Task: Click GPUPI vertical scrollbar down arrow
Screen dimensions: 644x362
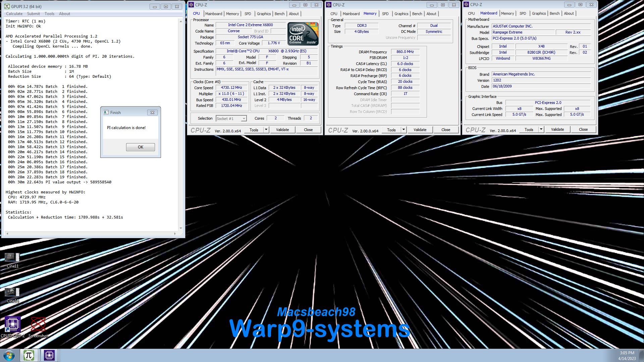Action: tap(181, 228)
